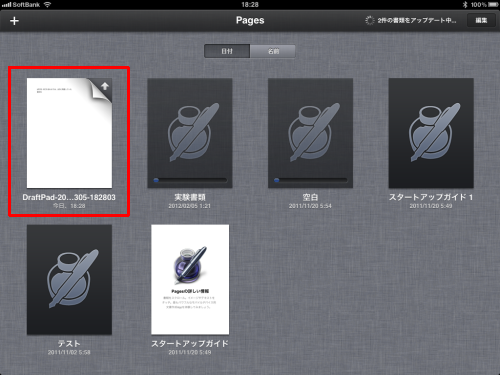Tap the テスト title label
The width and height of the screenshot is (500, 375).
[x=69, y=344]
